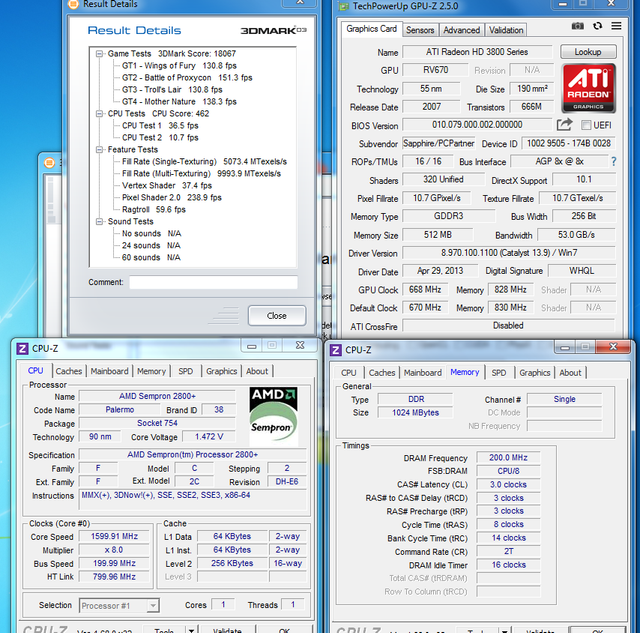Open Memory tab in left CPU-Z window

pos(151,371)
